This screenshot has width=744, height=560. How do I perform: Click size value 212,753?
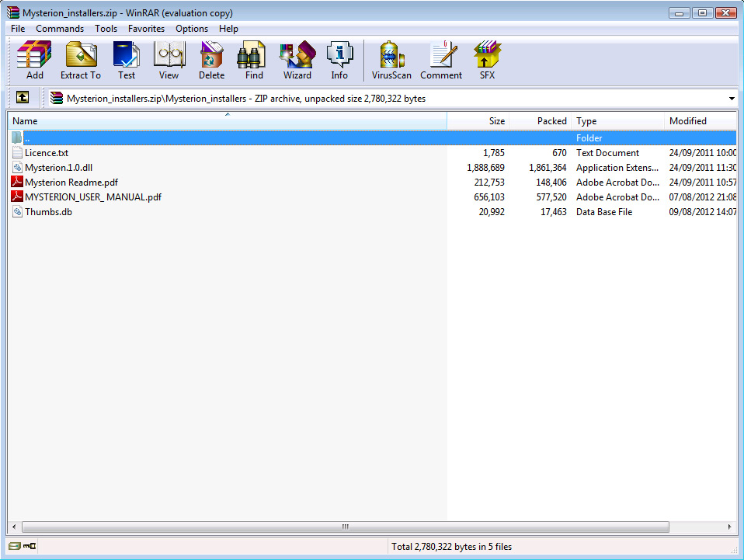tap(489, 183)
